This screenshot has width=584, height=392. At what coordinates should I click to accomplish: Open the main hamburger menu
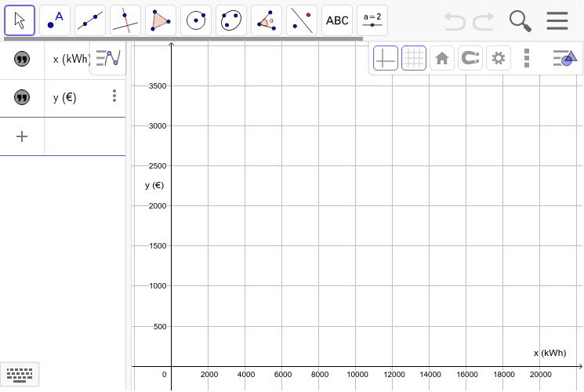tap(557, 21)
